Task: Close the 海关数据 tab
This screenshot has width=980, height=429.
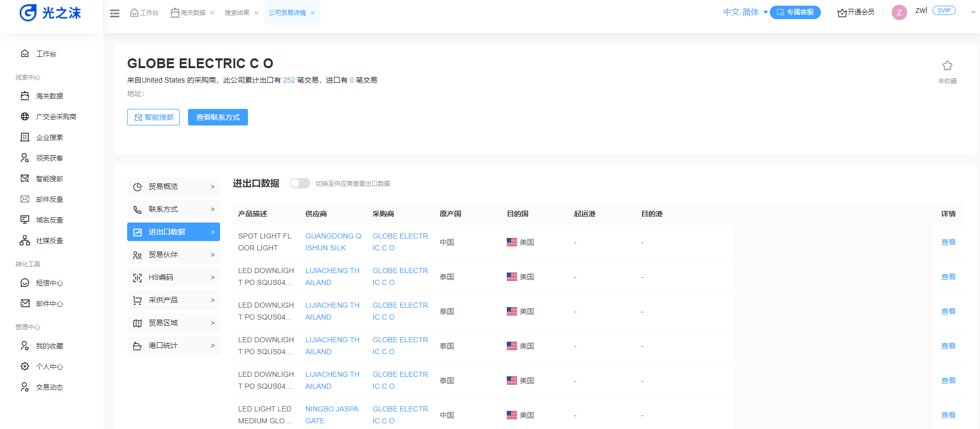Action: (212, 13)
